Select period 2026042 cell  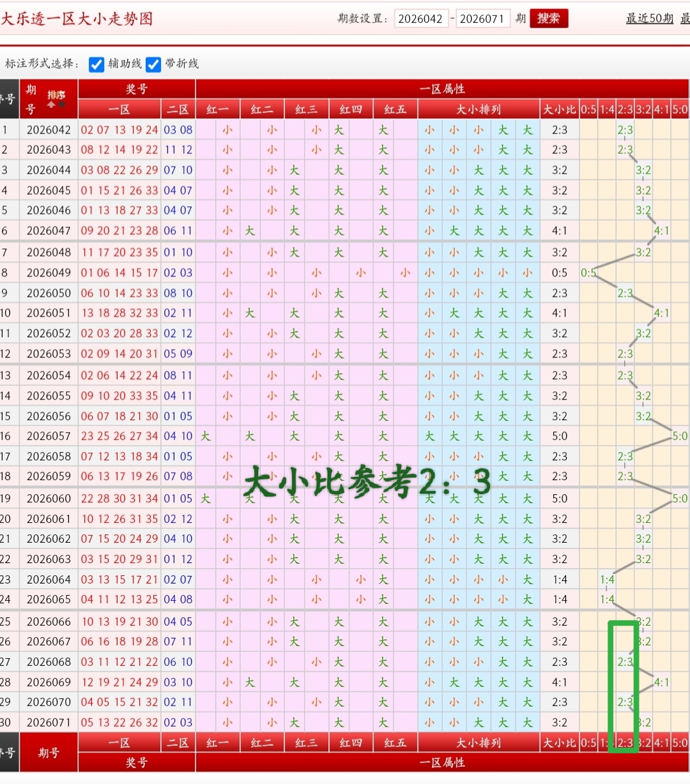(49, 130)
